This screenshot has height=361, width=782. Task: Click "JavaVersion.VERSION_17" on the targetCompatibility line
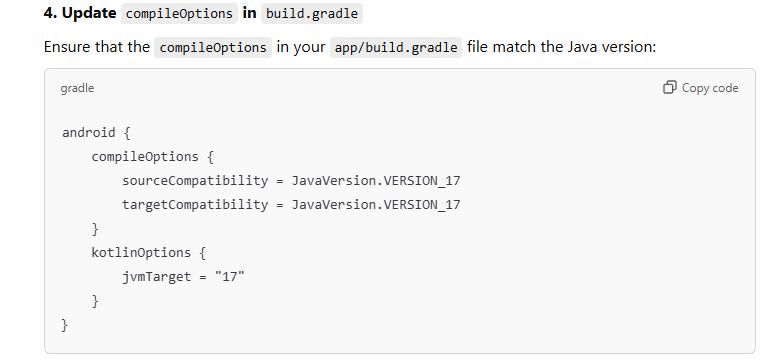[x=376, y=204]
